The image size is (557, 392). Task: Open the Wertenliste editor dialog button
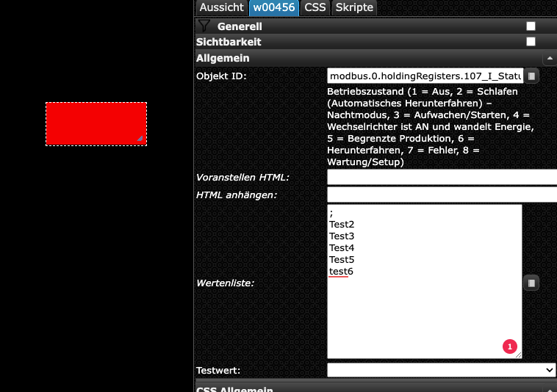coord(531,283)
